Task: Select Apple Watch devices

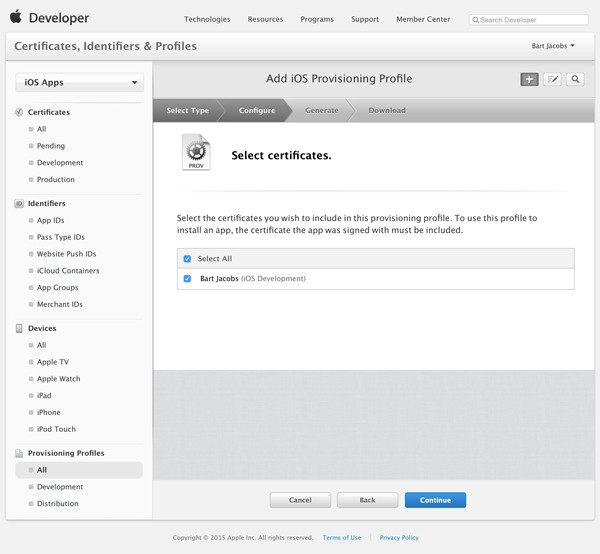Action: point(58,379)
